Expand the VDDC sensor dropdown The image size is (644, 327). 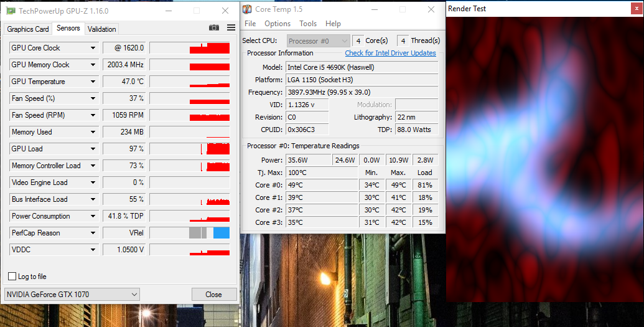[93, 250]
